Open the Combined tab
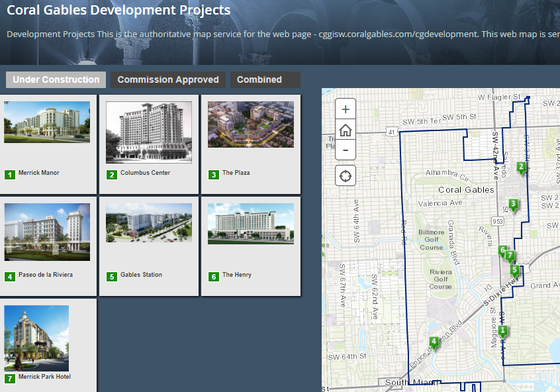This screenshot has height=392, width=560. click(x=259, y=79)
